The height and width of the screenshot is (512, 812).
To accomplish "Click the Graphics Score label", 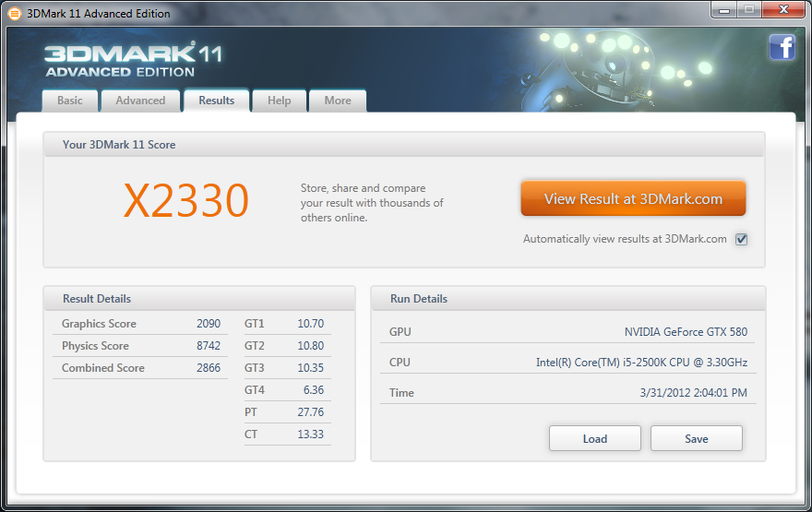I will click(x=99, y=324).
